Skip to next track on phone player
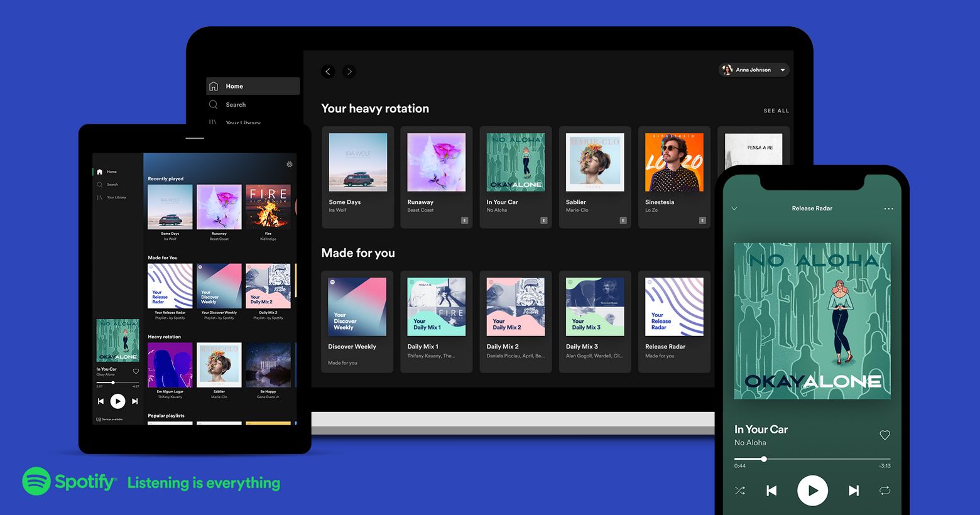980x515 pixels. [853, 491]
